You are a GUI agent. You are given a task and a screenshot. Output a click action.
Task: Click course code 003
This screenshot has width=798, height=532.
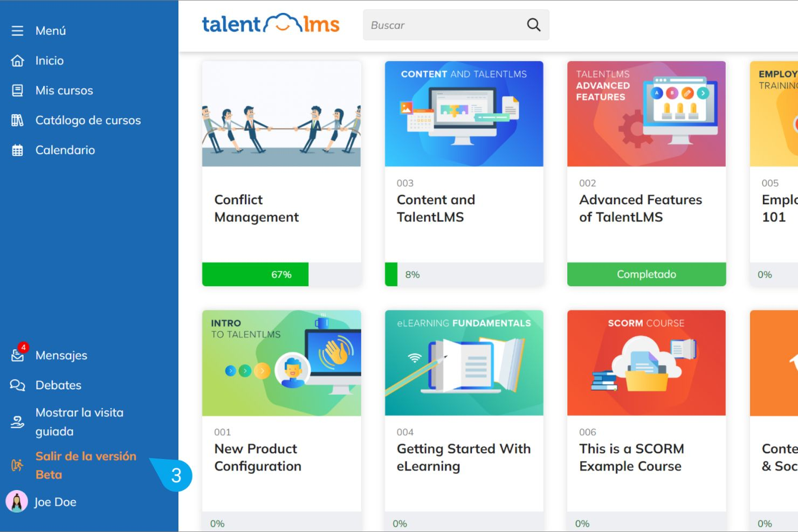pyautogui.click(x=405, y=183)
